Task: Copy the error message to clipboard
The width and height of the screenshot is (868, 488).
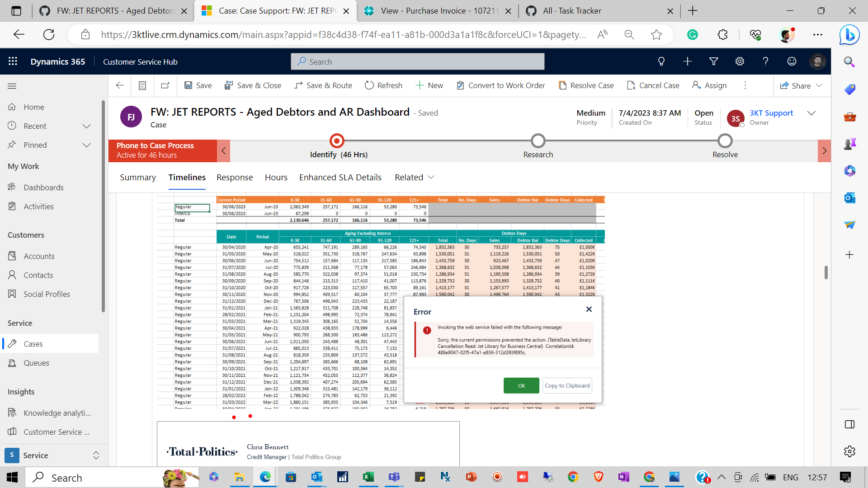Action: tap(567, 385)
